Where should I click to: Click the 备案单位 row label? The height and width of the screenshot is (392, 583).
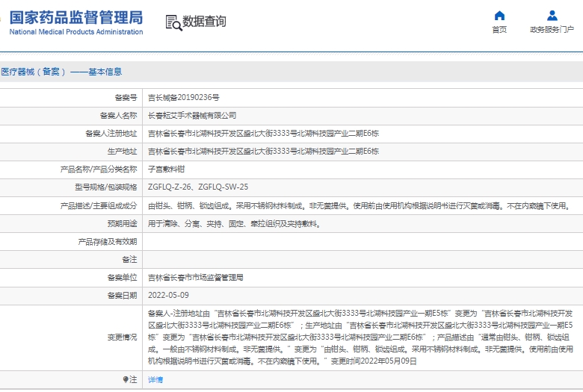point(122,278)
